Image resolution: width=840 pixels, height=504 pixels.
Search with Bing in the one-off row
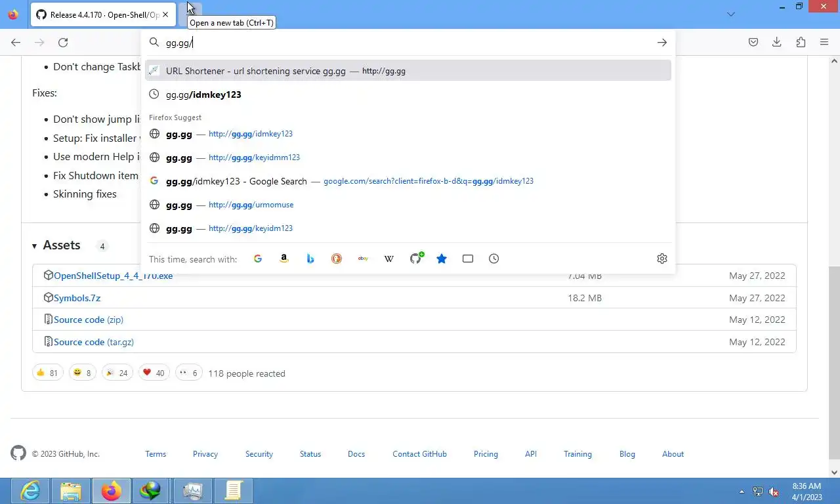[x=310, y=259]
